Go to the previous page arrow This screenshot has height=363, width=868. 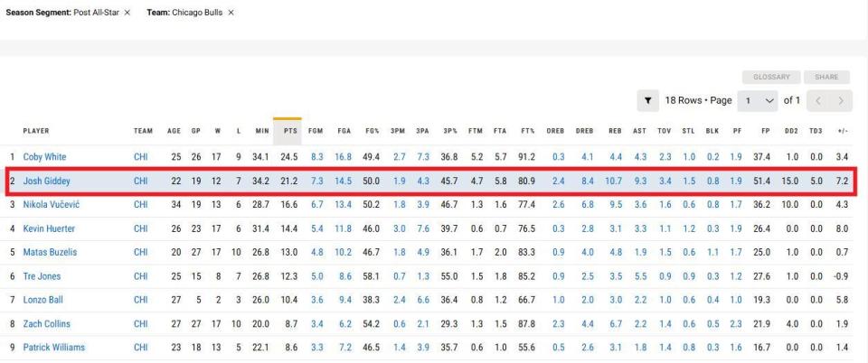click(x=816, y=100)
